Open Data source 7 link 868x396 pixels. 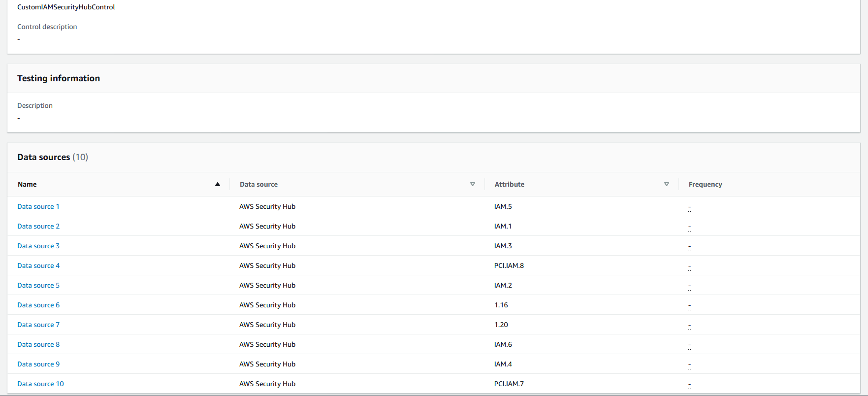[38, 325]
